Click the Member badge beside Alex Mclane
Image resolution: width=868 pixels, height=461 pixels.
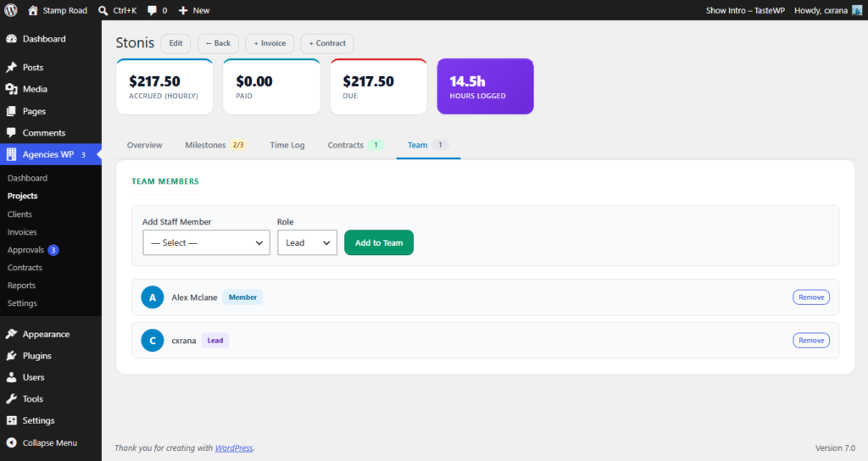242,297
